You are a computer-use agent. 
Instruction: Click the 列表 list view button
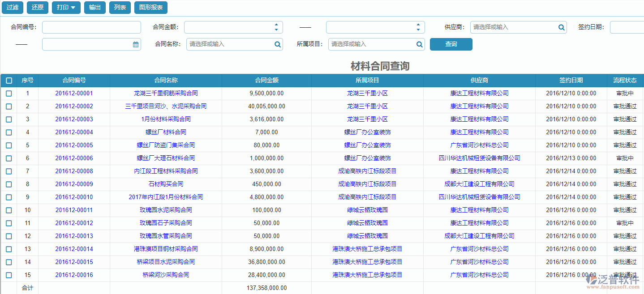coord(120,7)
